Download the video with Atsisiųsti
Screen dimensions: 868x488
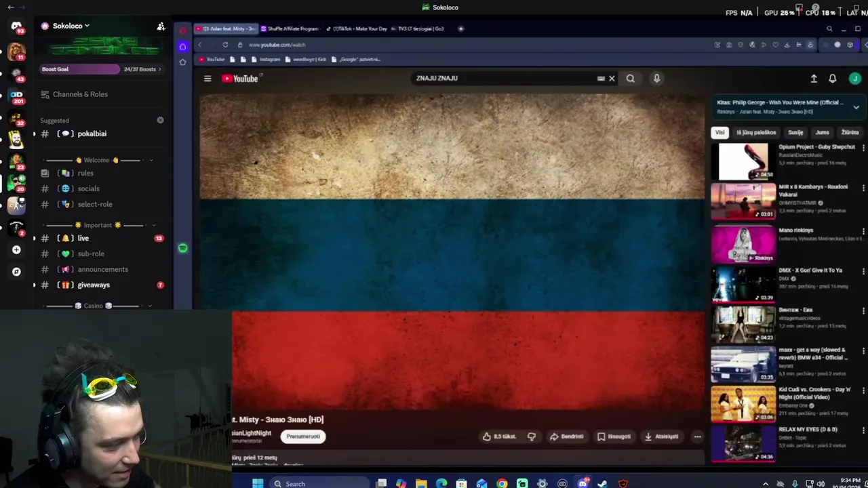661,436
